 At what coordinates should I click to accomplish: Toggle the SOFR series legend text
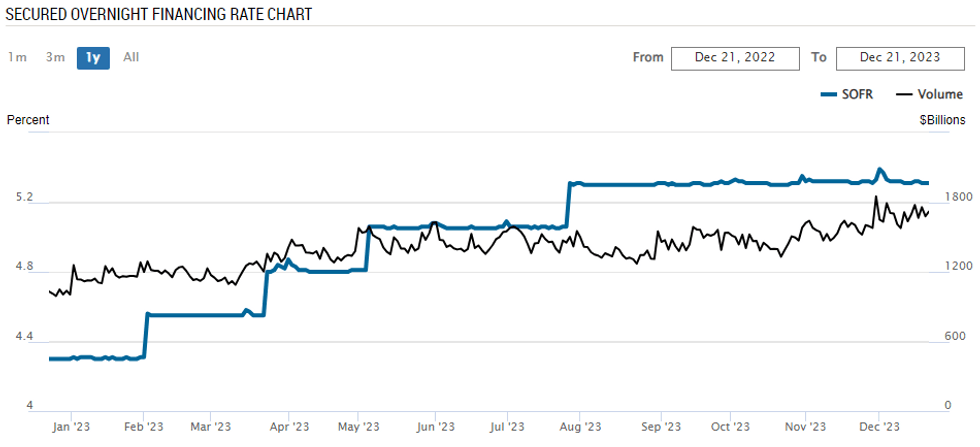[858, 94]
